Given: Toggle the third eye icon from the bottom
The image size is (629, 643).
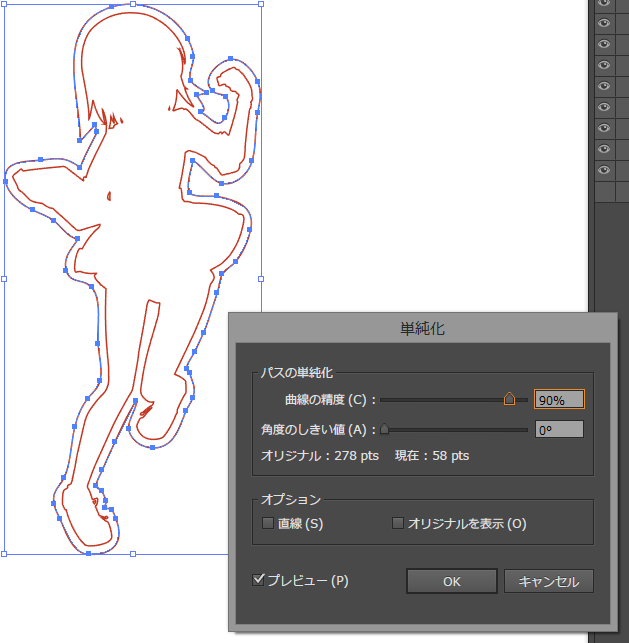Looking at the screenshot, I should pyautogui.click(x=604, y=128).
